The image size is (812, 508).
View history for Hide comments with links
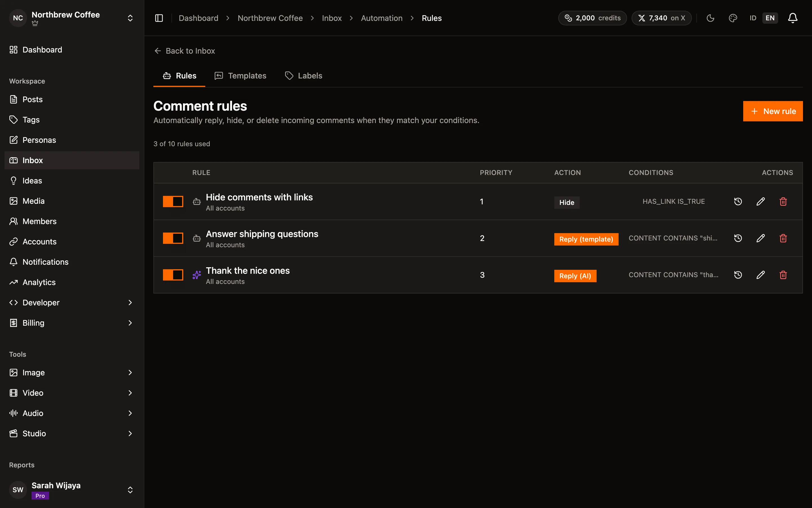pos(738,202)
